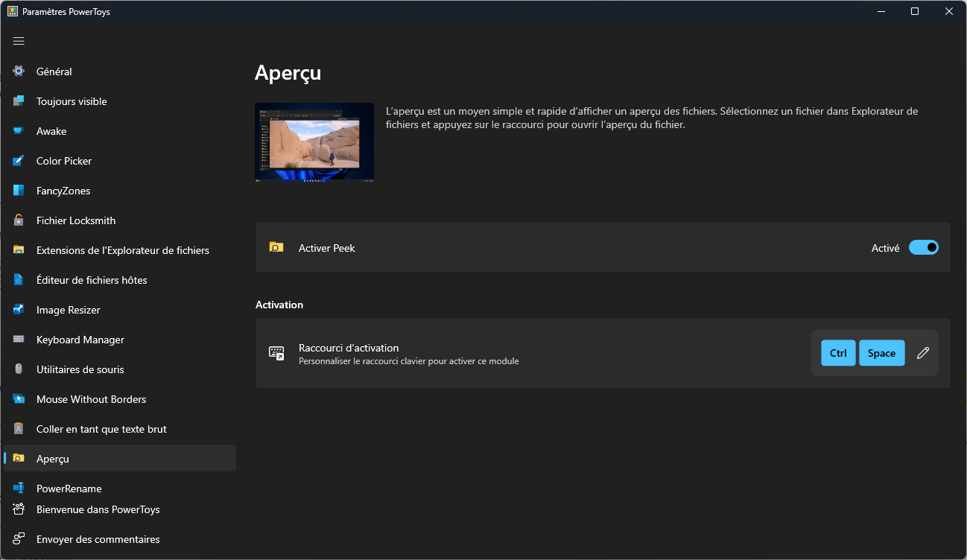967x560 pixels.
Task: Click the Général gear icon
Action: [19, 71]
